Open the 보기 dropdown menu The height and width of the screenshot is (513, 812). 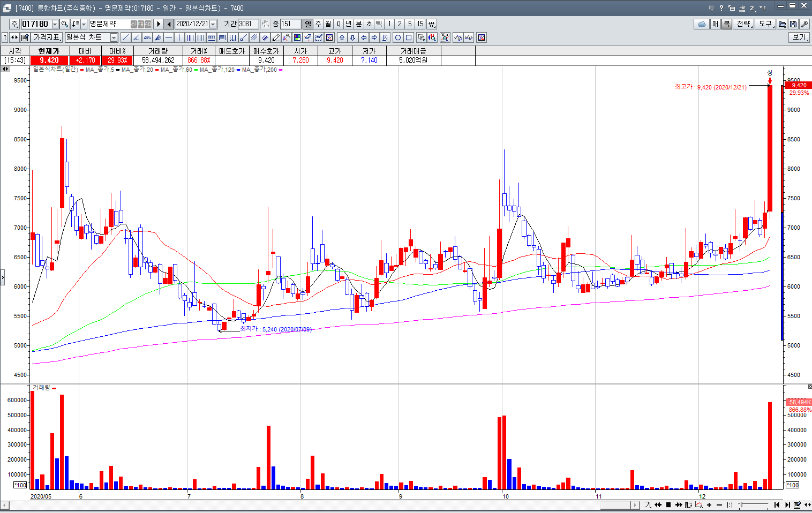tap(799, 37)
